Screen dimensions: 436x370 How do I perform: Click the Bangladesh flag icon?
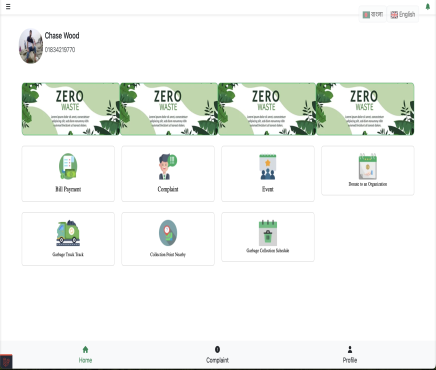pos(366,15)
